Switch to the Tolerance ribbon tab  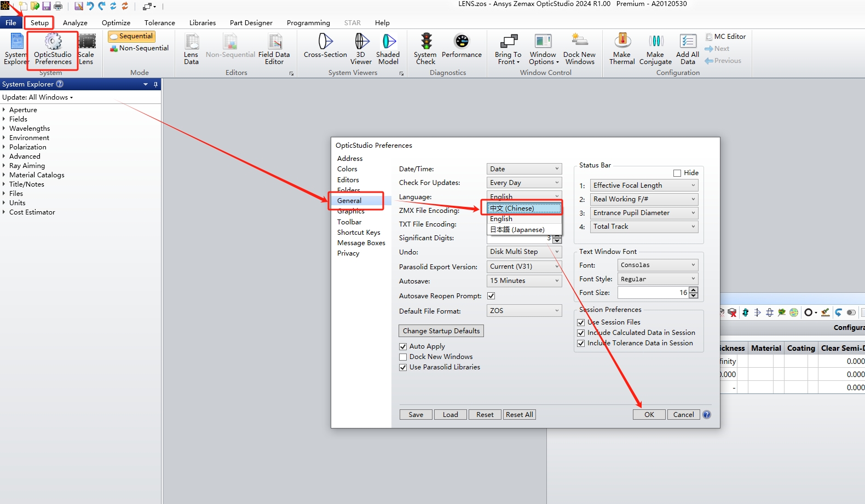(x=160, y=23)
